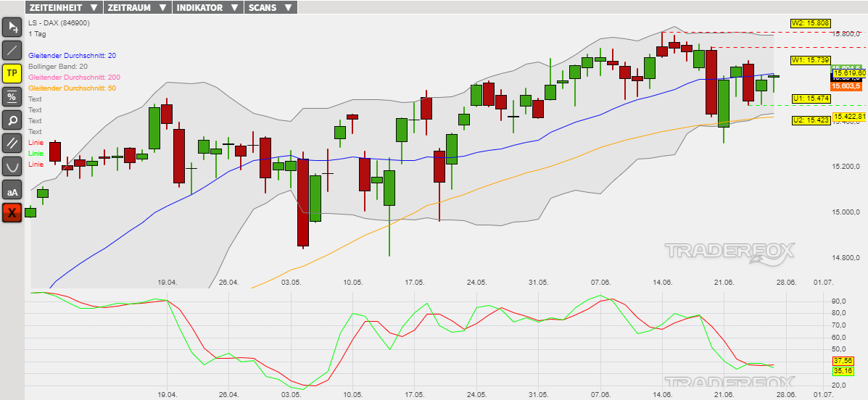Toggle the Bollinger Band: 20 legend entry
The height and width of the screenshot is (400, 868).
point(57,67)
